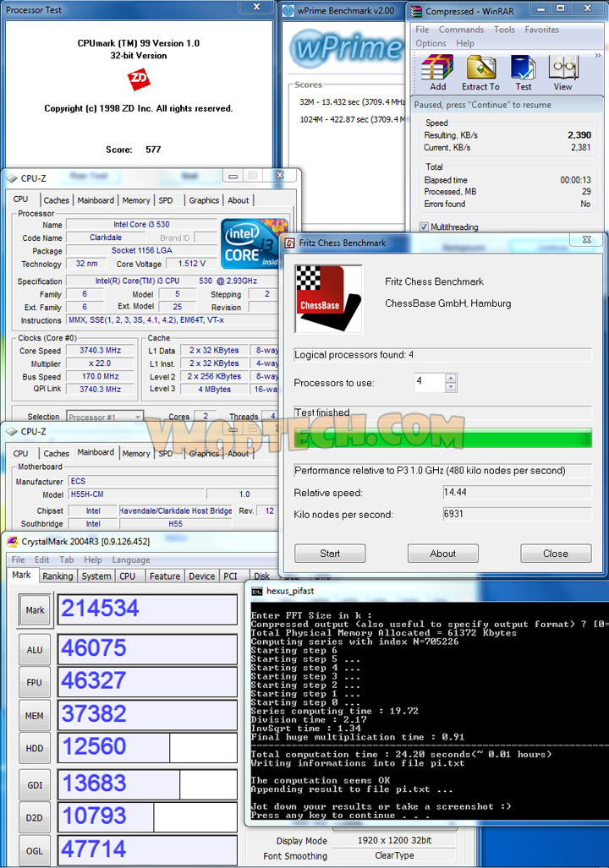The image size is (609, 868).
Task: Switch to Memory tab in upper CPU-Z
Action: point(136,200)
